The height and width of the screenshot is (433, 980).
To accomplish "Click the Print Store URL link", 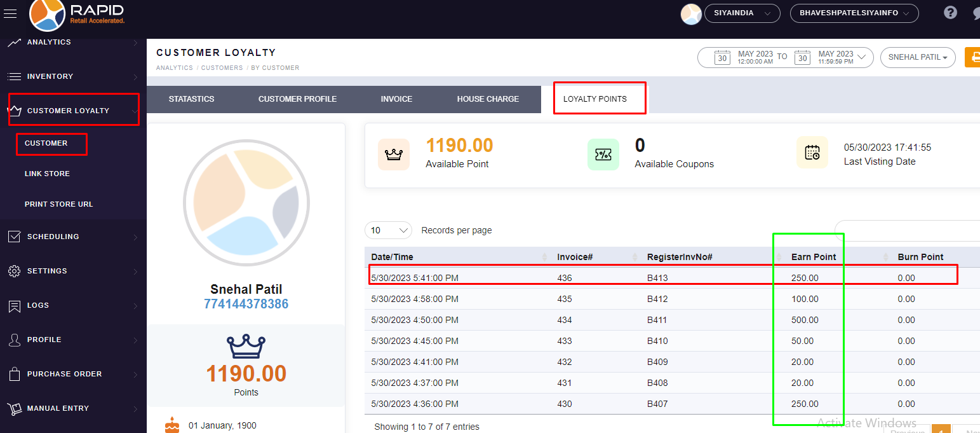I will point(58,204).
